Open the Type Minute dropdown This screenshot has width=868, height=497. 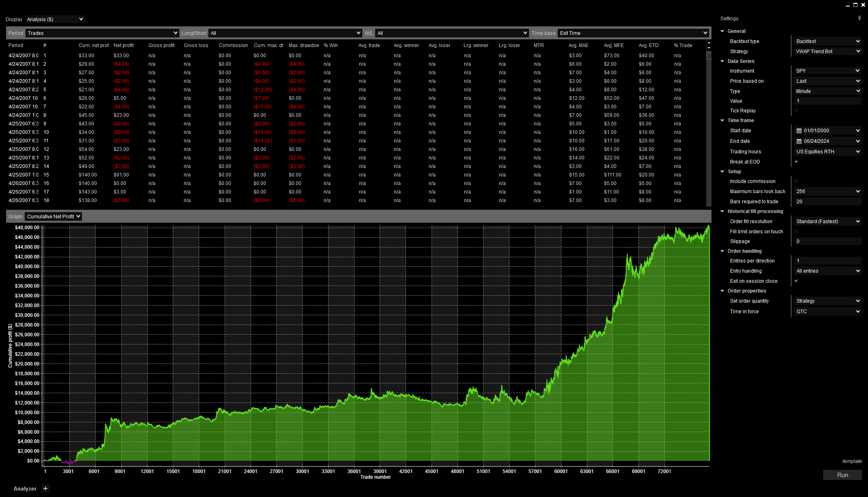tap(827, 91)
